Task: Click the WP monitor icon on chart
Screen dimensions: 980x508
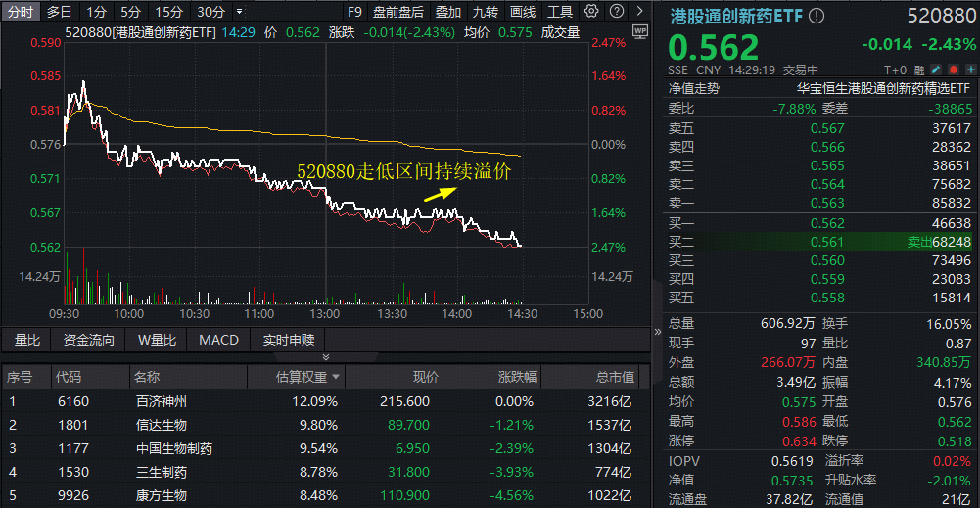Action: point(640,31)
